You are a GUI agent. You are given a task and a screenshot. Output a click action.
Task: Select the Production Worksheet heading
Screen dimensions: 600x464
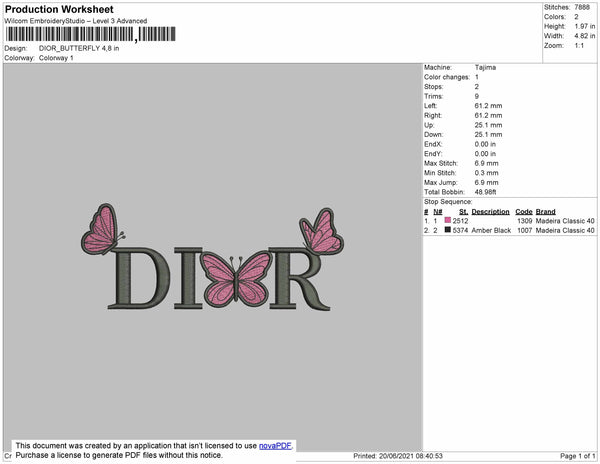[59, 9]
